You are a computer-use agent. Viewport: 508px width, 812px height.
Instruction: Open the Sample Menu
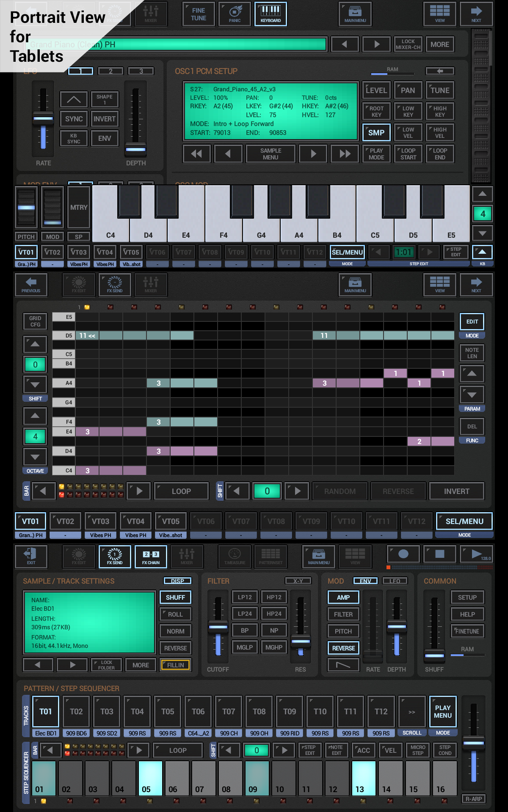[271, 154]
